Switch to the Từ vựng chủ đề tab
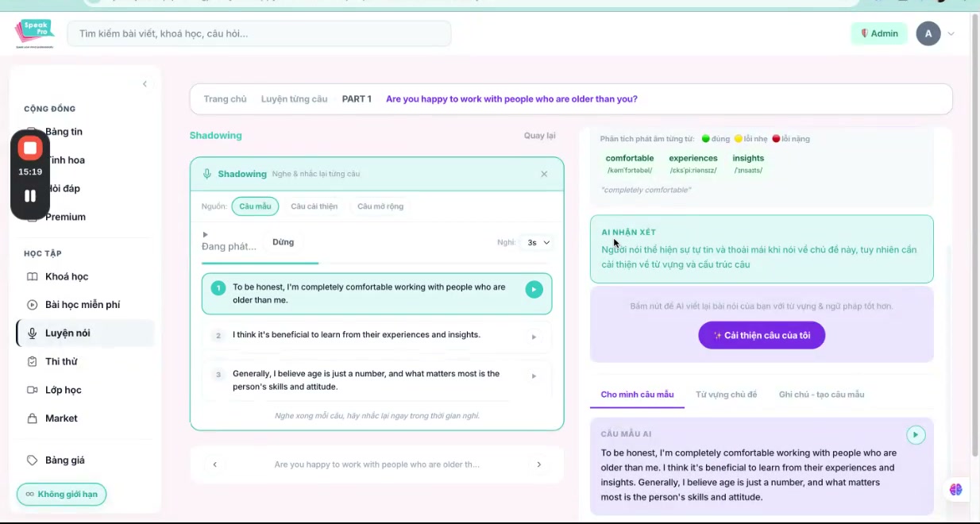Viewport: 980px width, 524px height. [726, 395]
